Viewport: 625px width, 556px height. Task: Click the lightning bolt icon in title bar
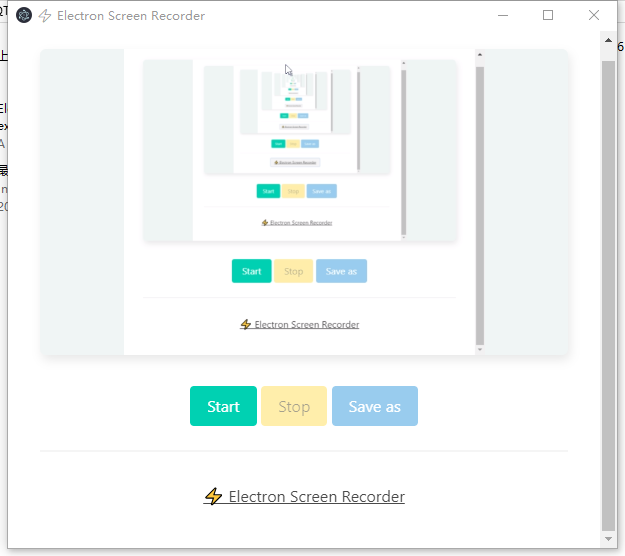click(45, 16)
